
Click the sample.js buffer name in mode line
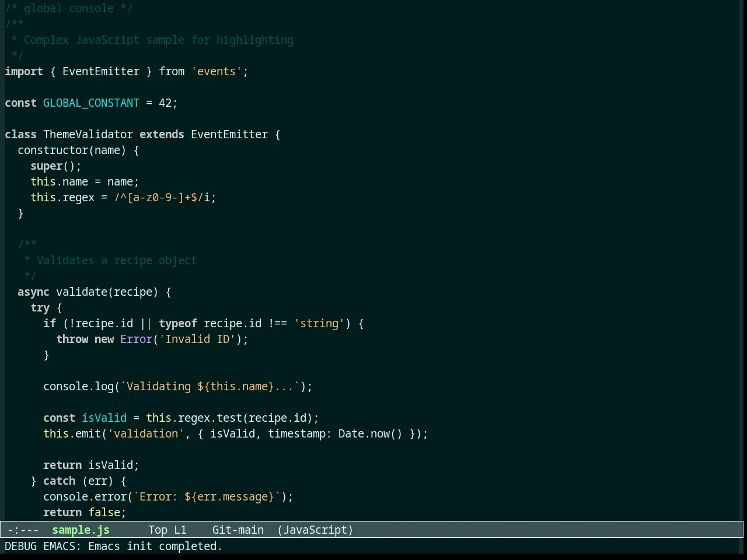point(81,530)
